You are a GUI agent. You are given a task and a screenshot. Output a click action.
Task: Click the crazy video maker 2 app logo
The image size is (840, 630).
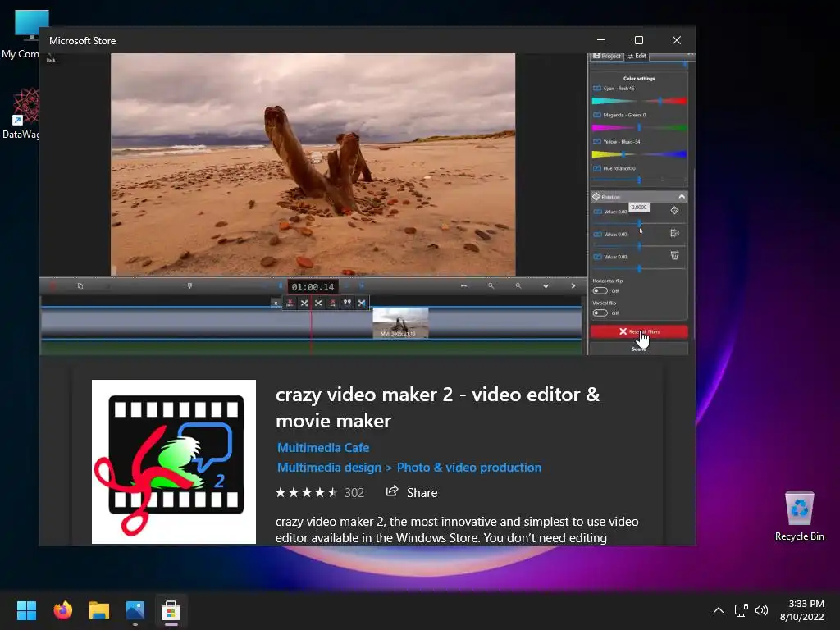174,462
